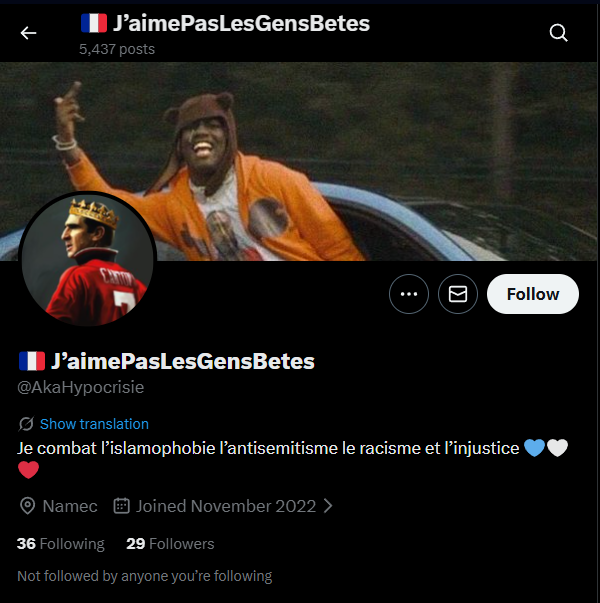600x603 pixels.
Task: Click the Show translation link
Action: point(94,424)
